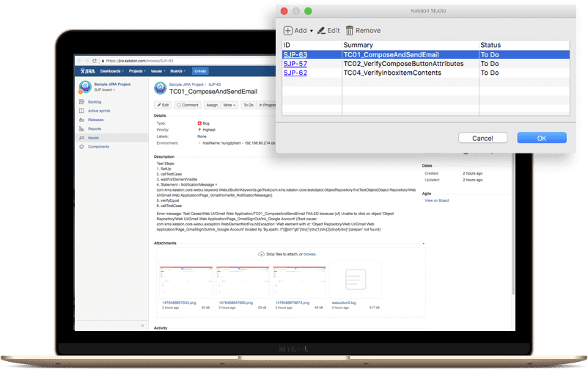Click the Assign button
Image resolution: width=588 pixels, height=370 pixels.
point(212,105)
